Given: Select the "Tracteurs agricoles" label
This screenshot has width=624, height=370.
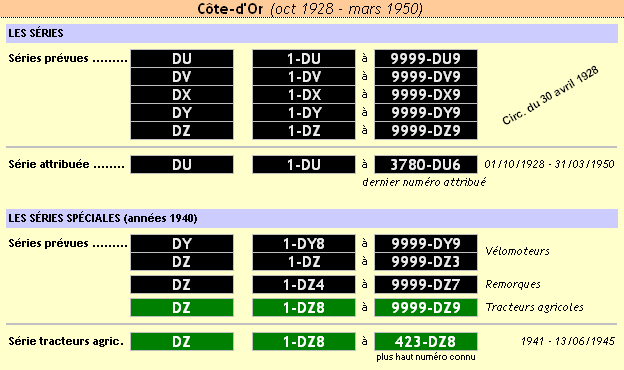Looking at the screenshot, I should point(534,307).
